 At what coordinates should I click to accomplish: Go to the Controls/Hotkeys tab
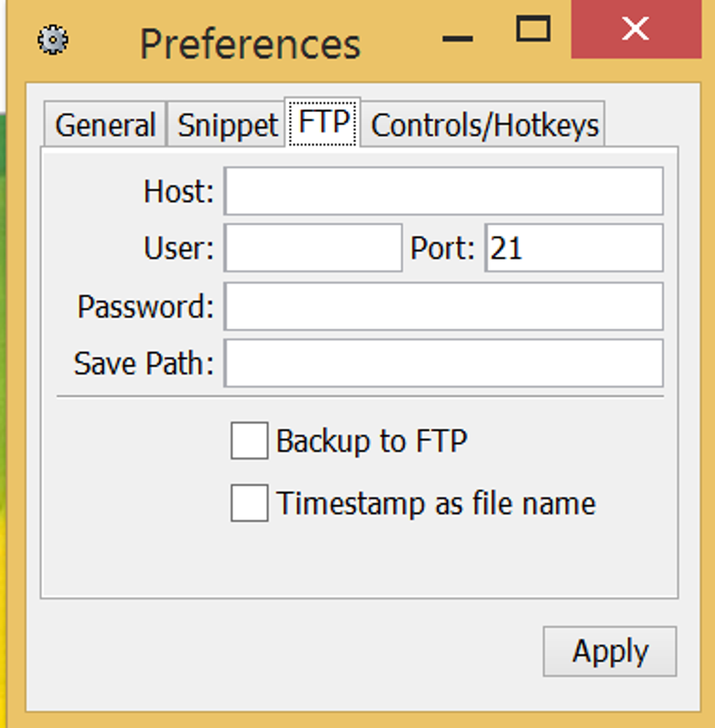[484, 125]
